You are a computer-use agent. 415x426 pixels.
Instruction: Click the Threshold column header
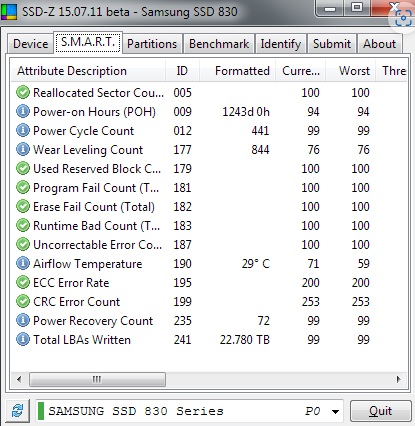(392, 71)
